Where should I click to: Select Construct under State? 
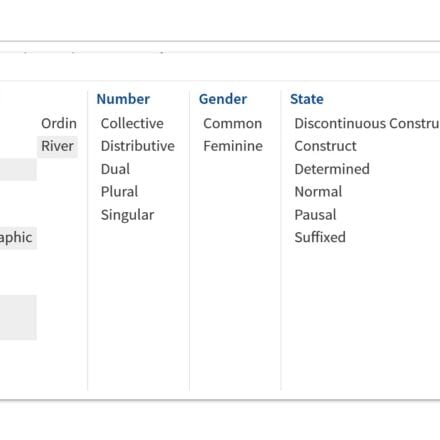(325, 146)
